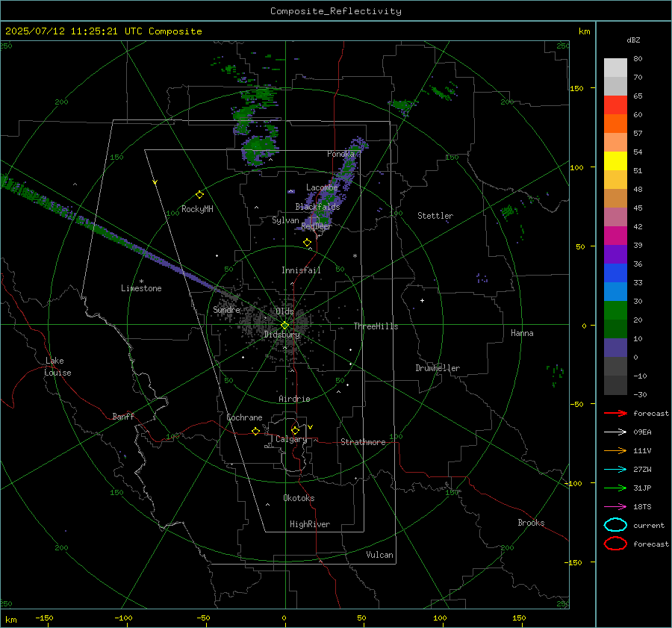Screen dimensions: 672x628
Task: Select the Blackfalds label
Action: pyautogui.click(x=317, y=207)
